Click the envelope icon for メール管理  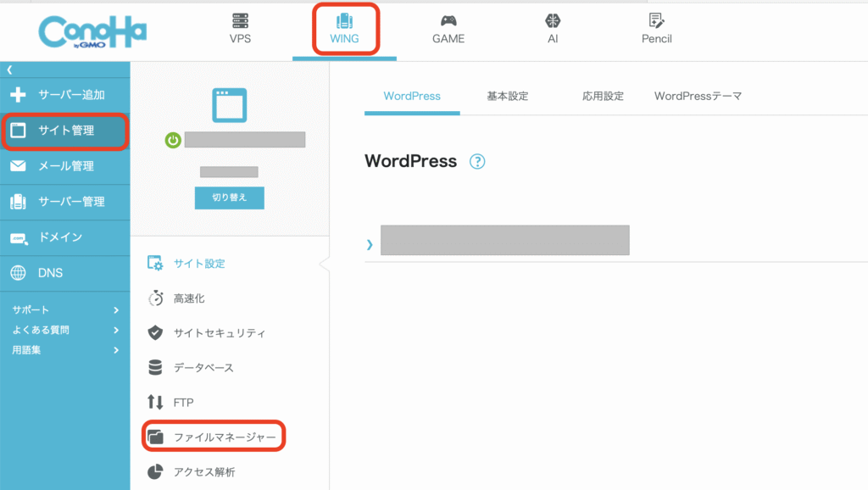tap(18, 166)
